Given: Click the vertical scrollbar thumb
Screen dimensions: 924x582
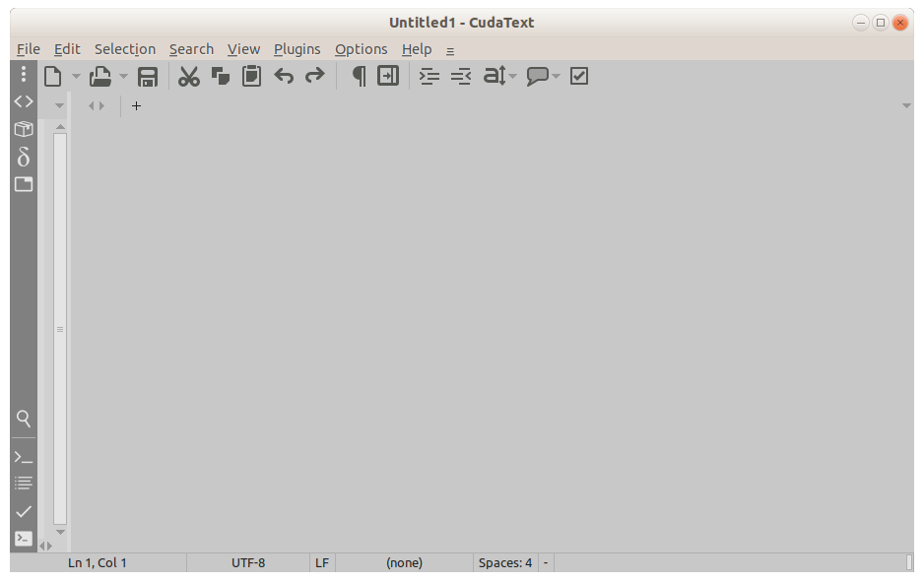Looking at the screenshot, I should pos(60,329).
